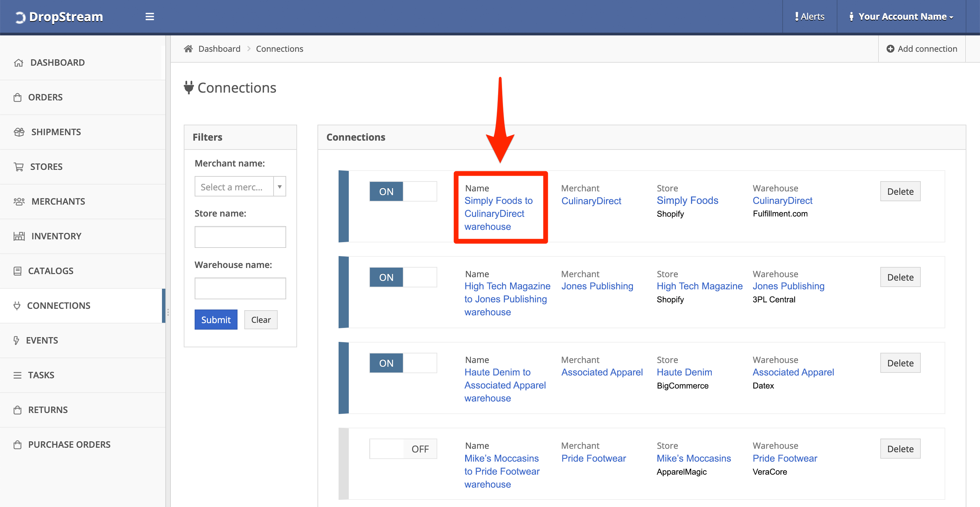Click the Catalogs document icon in sidebar
Screen dimensions: 980x507
coord(17,271)
